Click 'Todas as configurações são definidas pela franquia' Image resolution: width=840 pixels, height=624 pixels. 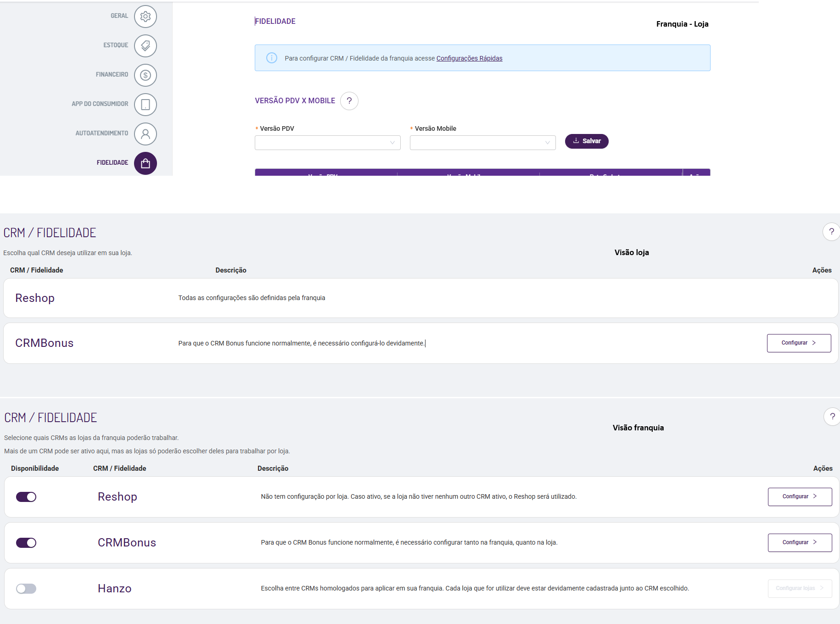(252, 298)
